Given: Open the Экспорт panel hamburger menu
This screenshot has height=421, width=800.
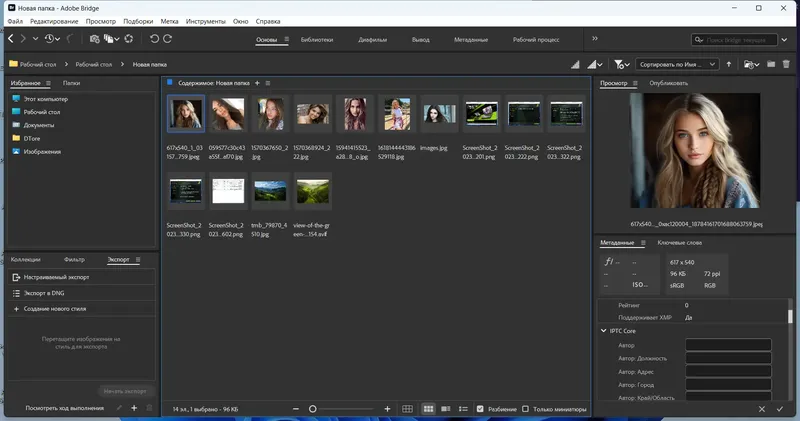Looking at the screenshot, I should click(x=138, y=260).
